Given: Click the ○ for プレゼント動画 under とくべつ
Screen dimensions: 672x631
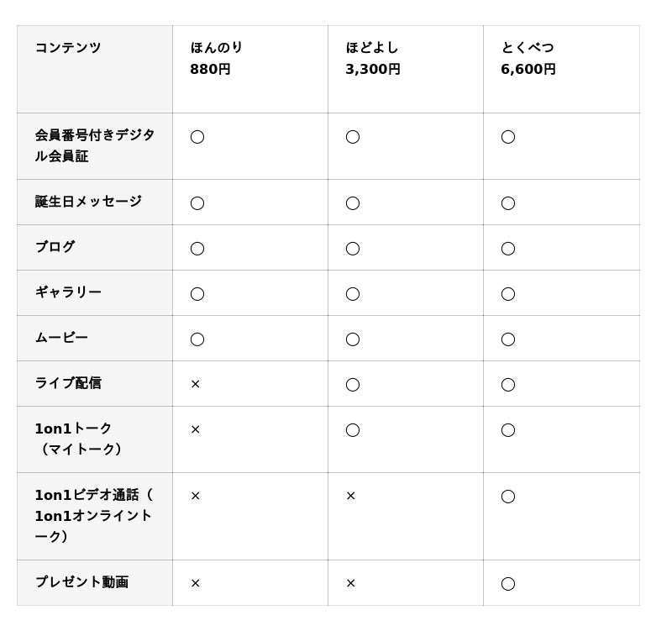Looking at the screenshot, I should pyautogui.click(x=508, y=584).
